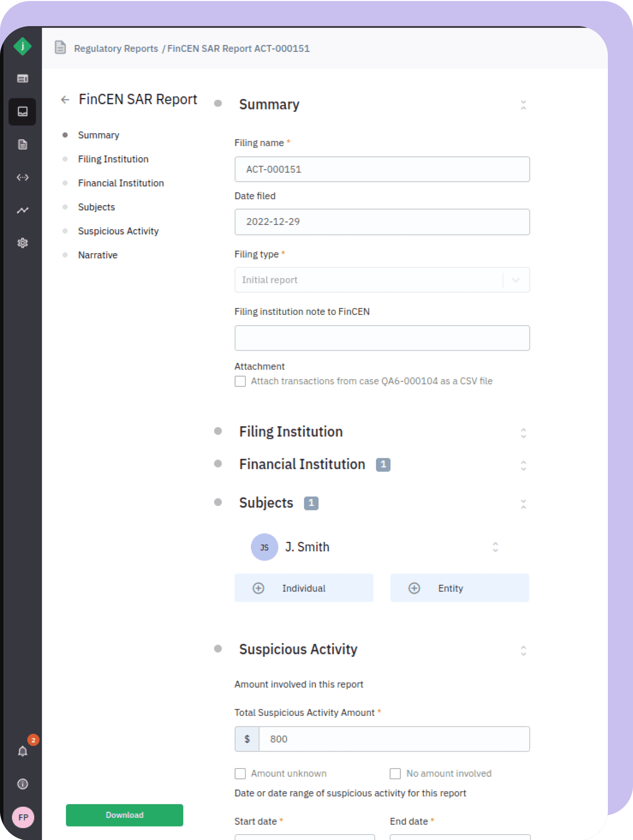
Task: Add an Entity subject
Action: coord(459,588)
